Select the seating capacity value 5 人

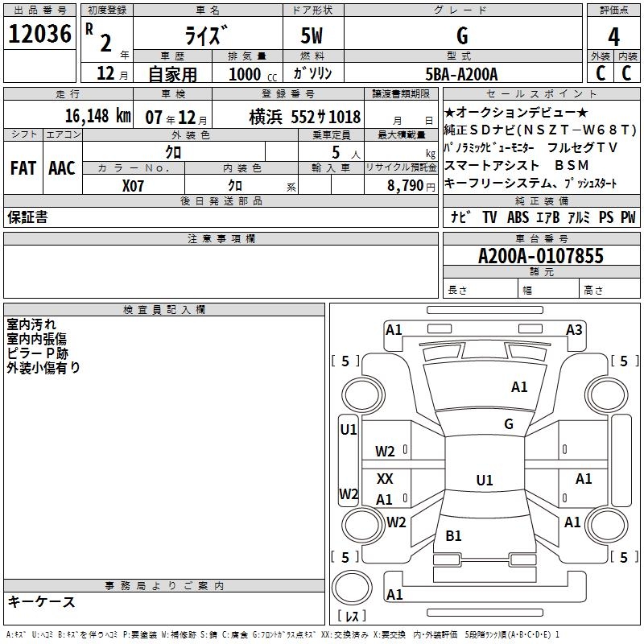pos(346,153)
